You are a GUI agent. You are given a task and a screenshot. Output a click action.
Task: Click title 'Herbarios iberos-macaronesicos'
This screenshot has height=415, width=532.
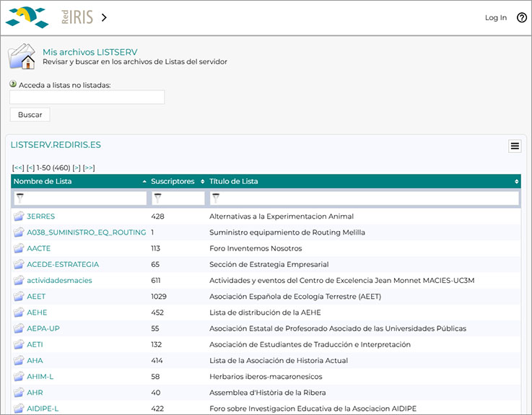click(x=266, y=377)
